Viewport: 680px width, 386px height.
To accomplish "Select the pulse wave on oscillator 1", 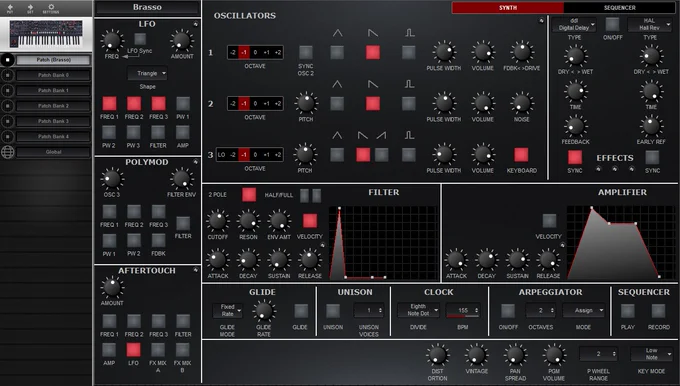I will [409, 52].
